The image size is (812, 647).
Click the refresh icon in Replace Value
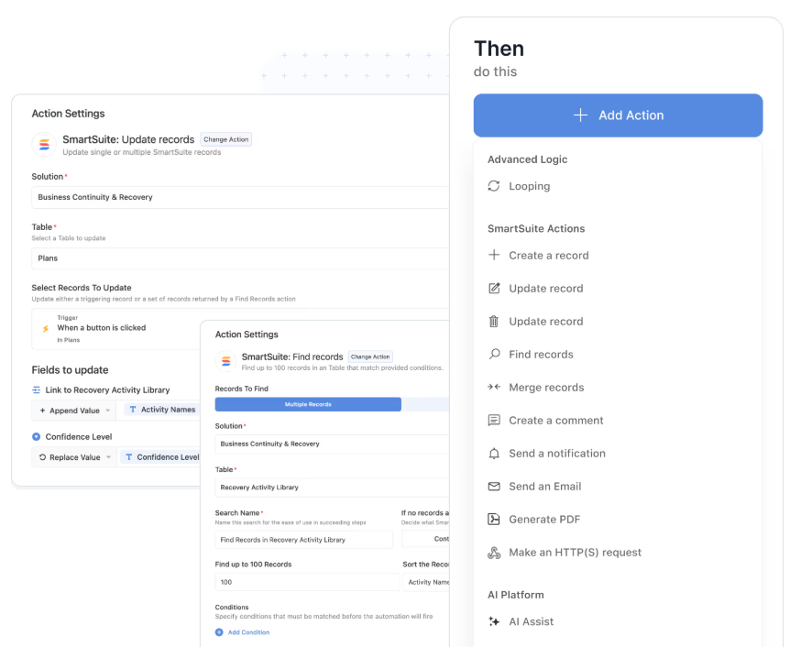(x=42, y=457)
